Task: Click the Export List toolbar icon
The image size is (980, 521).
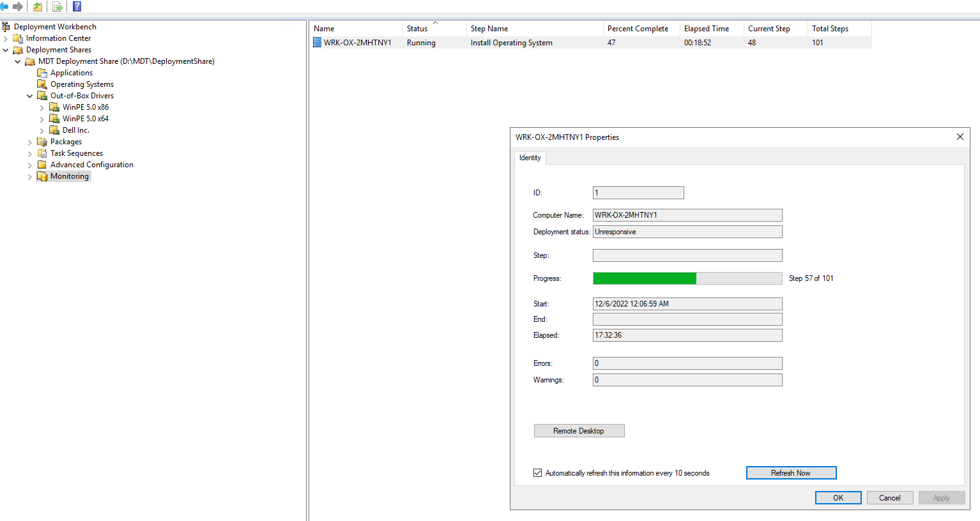Action: pyautogui.click(x=57, y=7)
